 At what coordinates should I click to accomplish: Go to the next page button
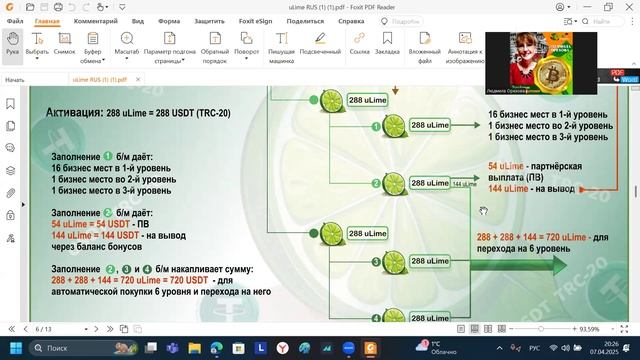click(96, 329)
